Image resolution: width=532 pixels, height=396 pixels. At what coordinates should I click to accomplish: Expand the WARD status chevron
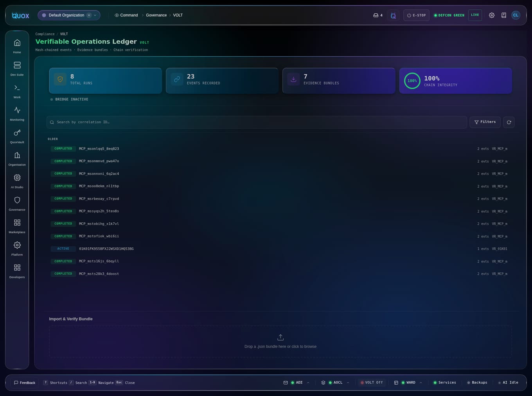pos(421,383)
